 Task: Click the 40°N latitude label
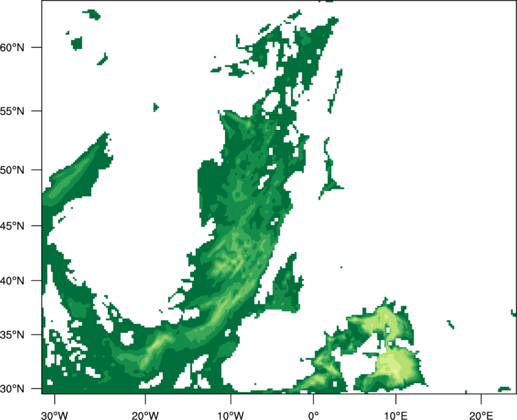click(12, 281)
